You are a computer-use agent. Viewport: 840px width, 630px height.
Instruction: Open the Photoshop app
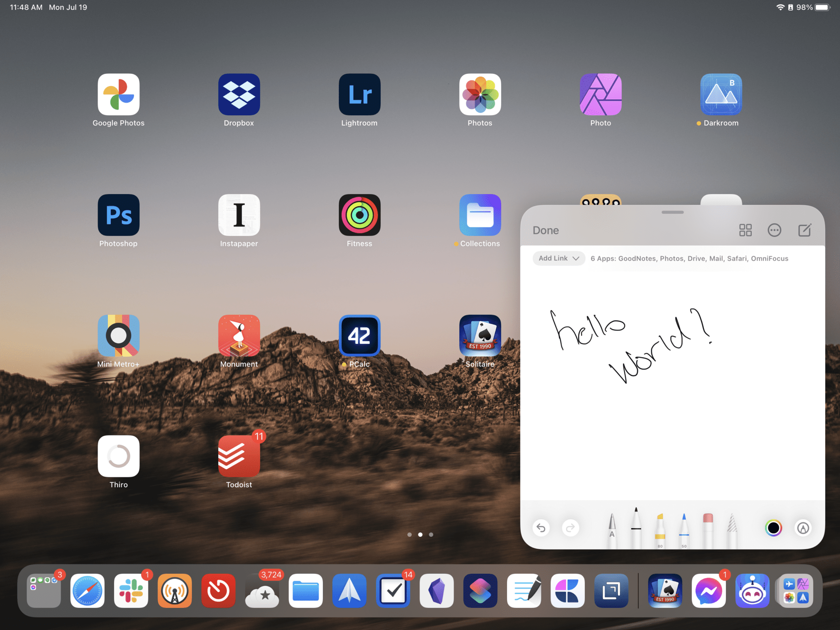[119, 215]
